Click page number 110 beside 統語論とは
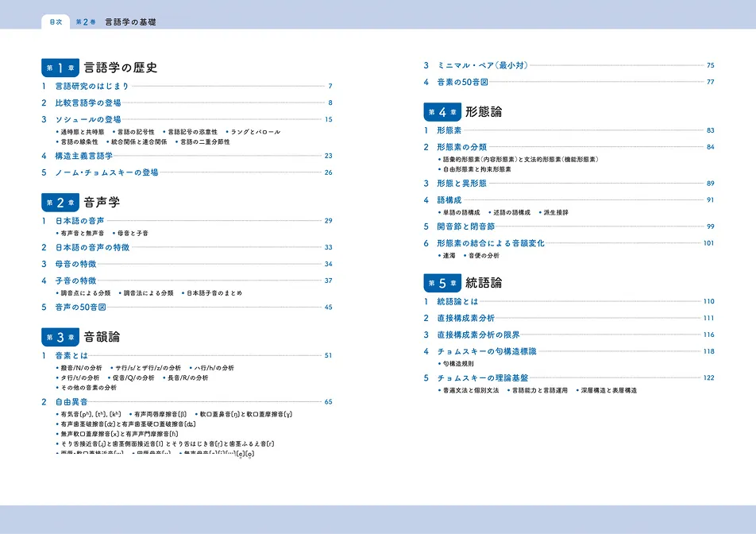Viewport: 756px width, 534px height. [x=709, y=303]
